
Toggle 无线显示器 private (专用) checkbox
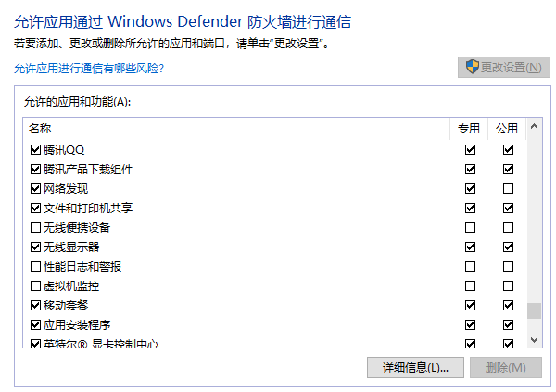[471, 247]
